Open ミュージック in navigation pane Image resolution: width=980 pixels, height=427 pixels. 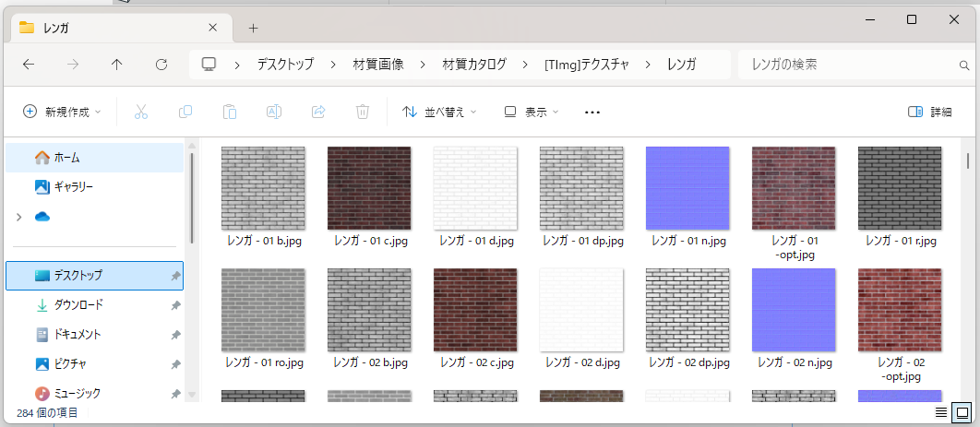click(x=94, y=393)
